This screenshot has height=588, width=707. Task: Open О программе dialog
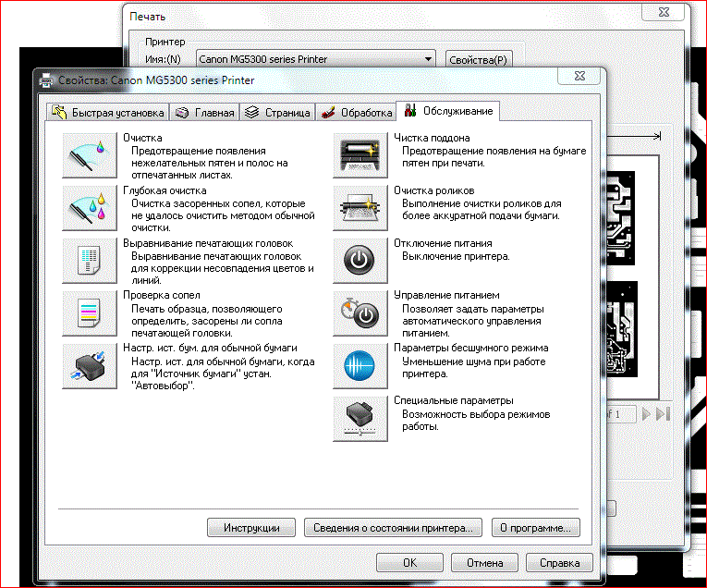click(x=536, y=528)
